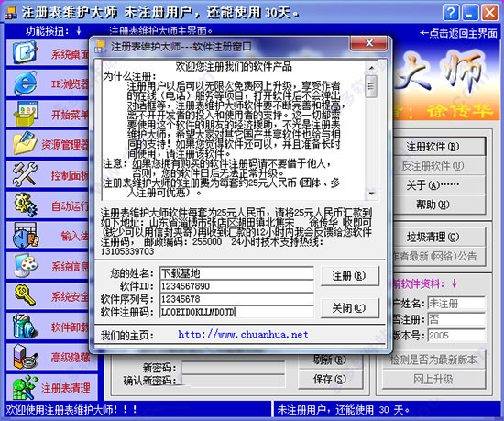
Task: Select the 开始菜单 icon
Action: pyautogui.click(x=26, y=113)
